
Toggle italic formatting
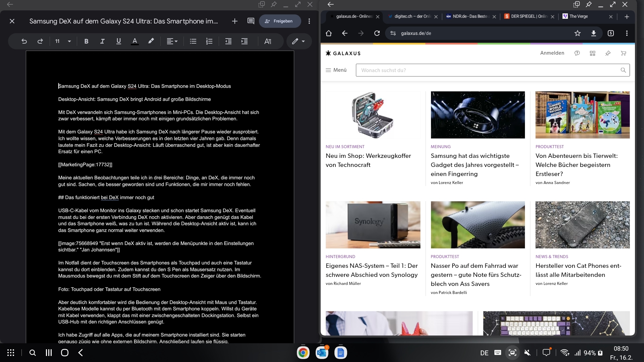tap(102, 41)
